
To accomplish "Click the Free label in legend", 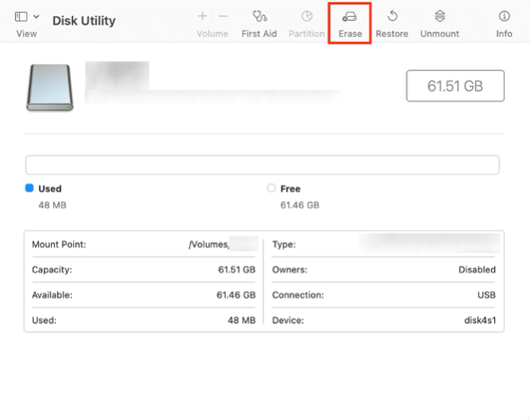I will pyautogui.click(x=290, y=189).
